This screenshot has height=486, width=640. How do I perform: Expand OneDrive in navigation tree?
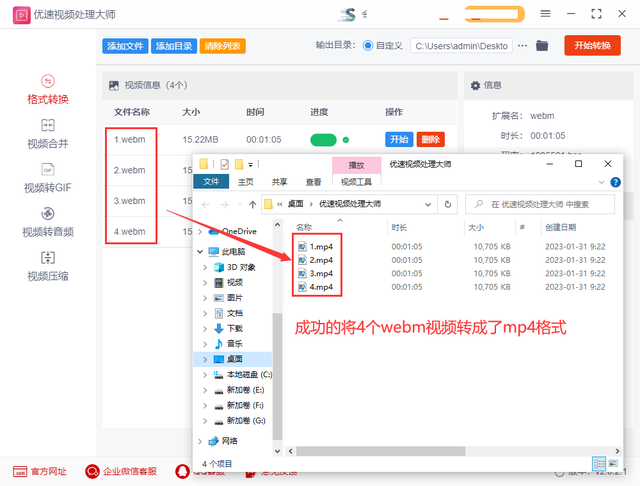200,232
